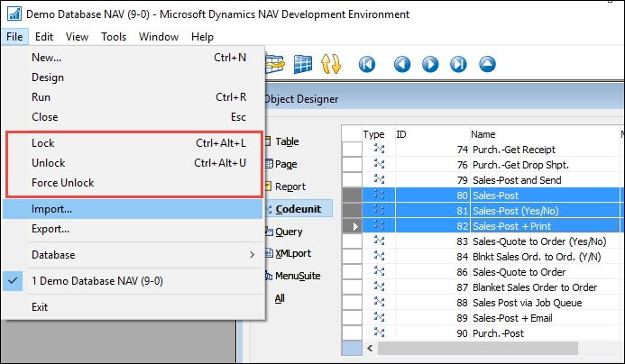Image resolution: width=625 pixels, height=364 pixels.
Task: Click the blue up-arrow toolbar icon
Action: pos(487,64)
